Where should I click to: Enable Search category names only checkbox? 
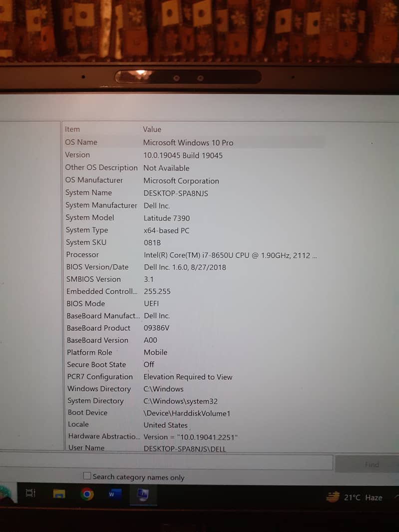[87, 476]
